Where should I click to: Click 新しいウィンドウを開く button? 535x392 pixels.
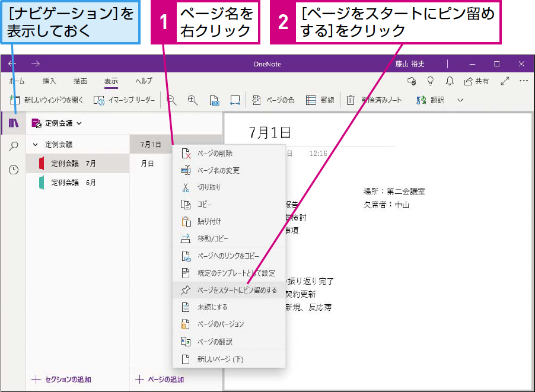click(46, 100)
